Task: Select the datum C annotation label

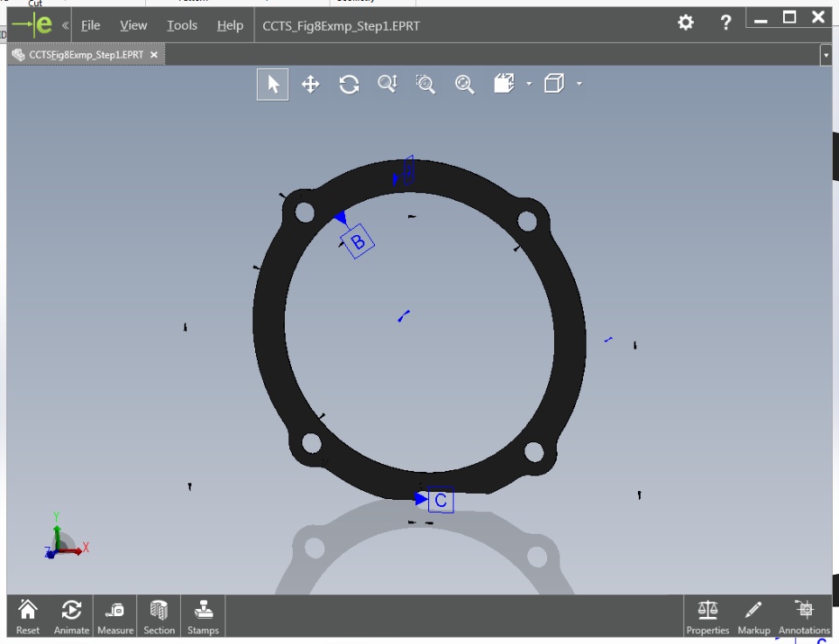Action: 440,500
